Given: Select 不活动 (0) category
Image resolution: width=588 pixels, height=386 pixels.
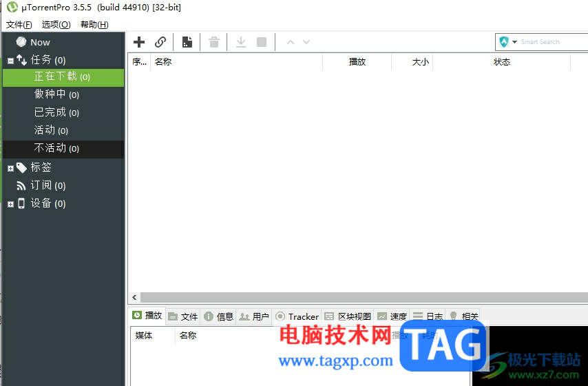Looking at the screenshot, I should pyautogui.click(x=63, y=149).
